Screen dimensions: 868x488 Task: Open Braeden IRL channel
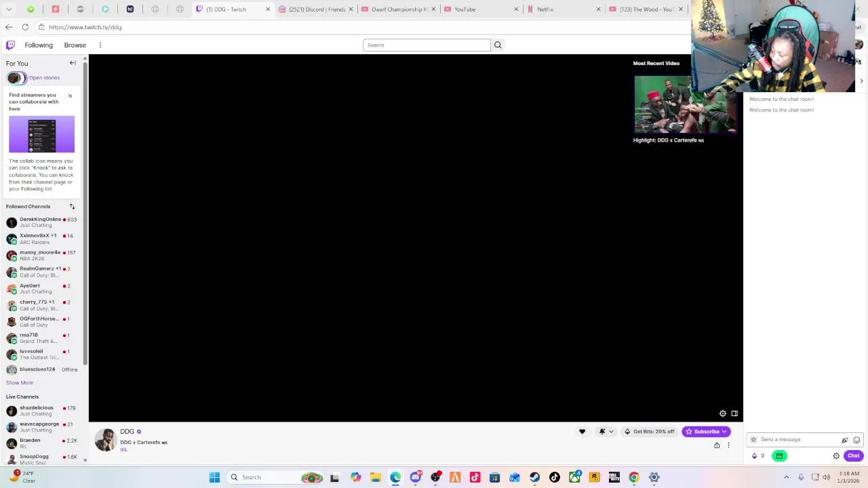[x=41, y=443]
